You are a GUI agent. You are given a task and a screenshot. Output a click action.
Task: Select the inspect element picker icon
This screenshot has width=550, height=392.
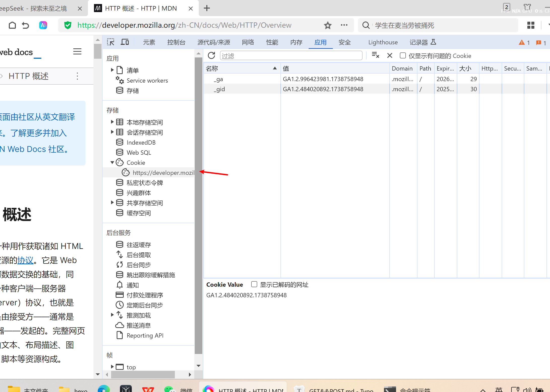tap(110, 42)
